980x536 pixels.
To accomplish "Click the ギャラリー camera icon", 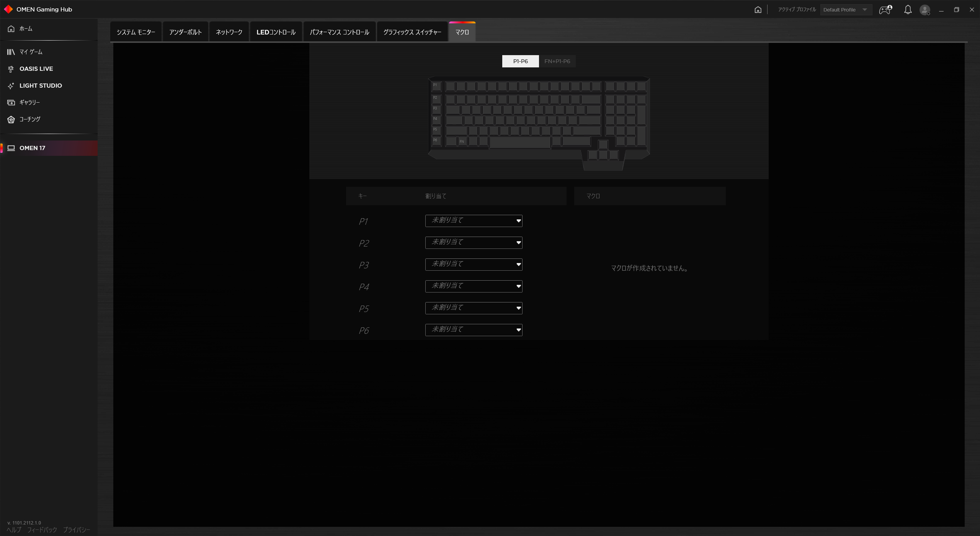I will 11,102.
